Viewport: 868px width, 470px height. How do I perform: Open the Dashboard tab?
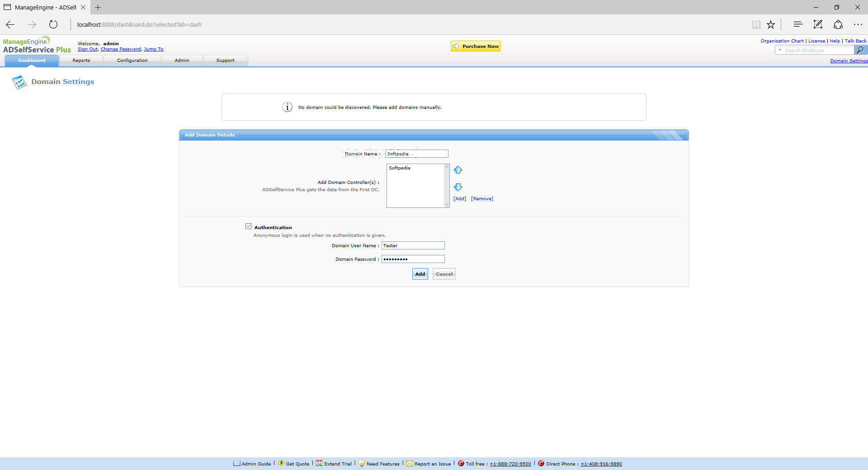(x=32, y=61)
